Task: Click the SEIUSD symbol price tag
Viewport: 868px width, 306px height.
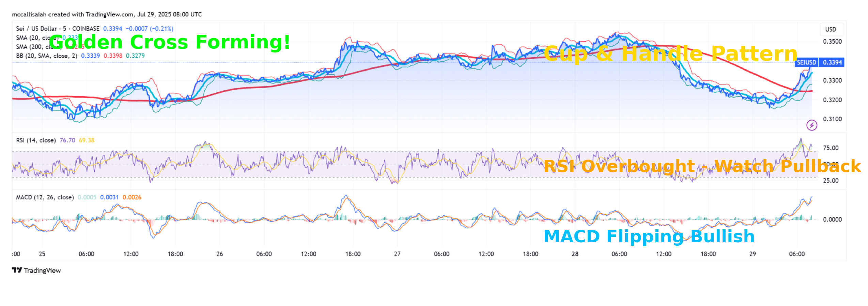Action: tap(806, 62)
